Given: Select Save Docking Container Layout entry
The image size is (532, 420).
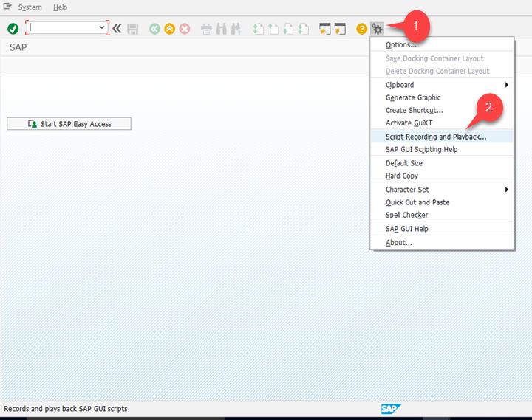Looking at the screenshot, I should [x=442, y=58].
